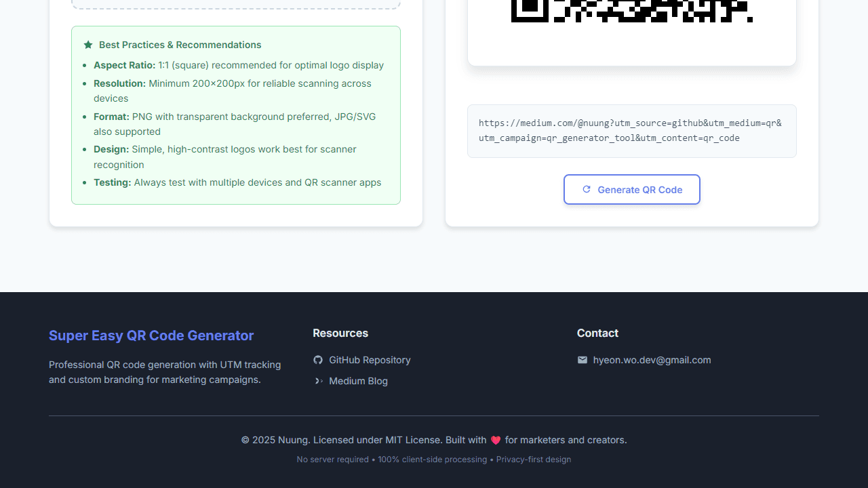Click the 2025 Nuung MIT License copyright text

coord(434,440)
